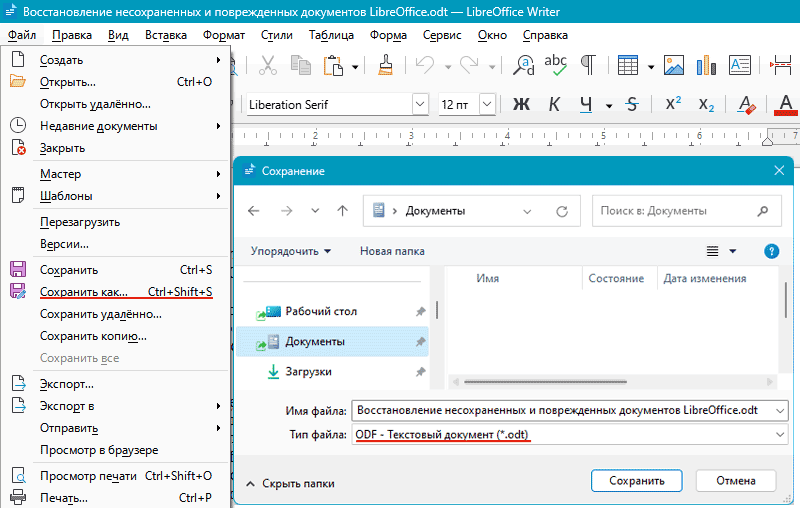Click the Новая папка button
800x508 pixels.
392,251
